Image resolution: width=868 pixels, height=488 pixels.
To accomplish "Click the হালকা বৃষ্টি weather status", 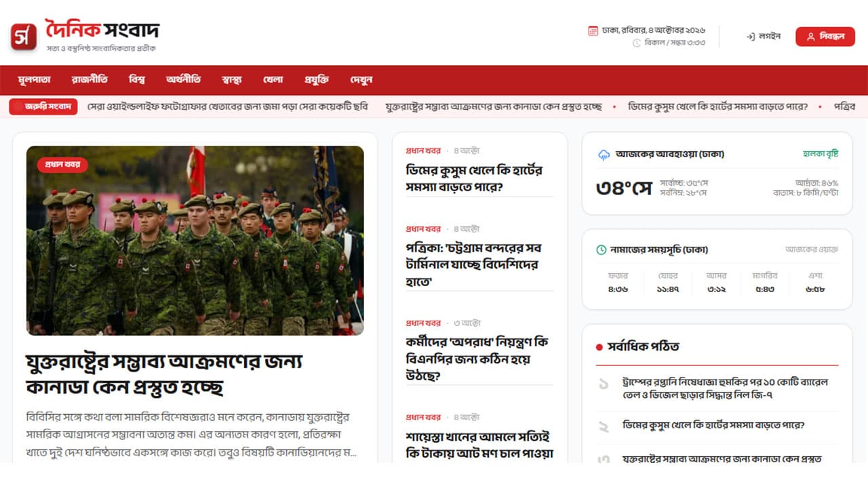I will pos(821,154).
